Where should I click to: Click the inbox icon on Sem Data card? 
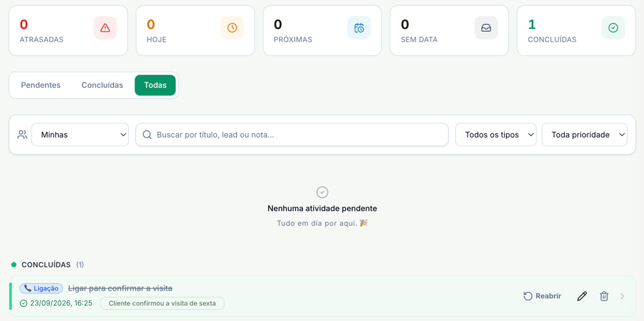coord(486,28)
